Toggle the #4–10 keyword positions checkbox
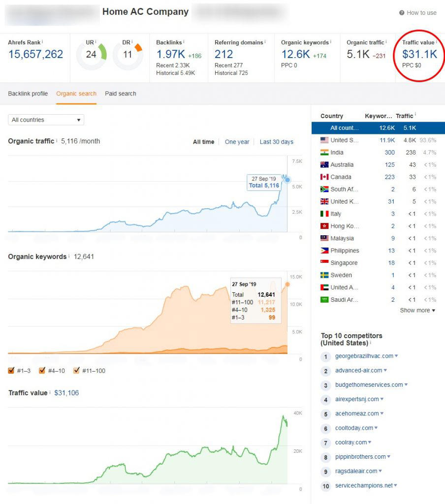445x504 pixels. point(42,370)
